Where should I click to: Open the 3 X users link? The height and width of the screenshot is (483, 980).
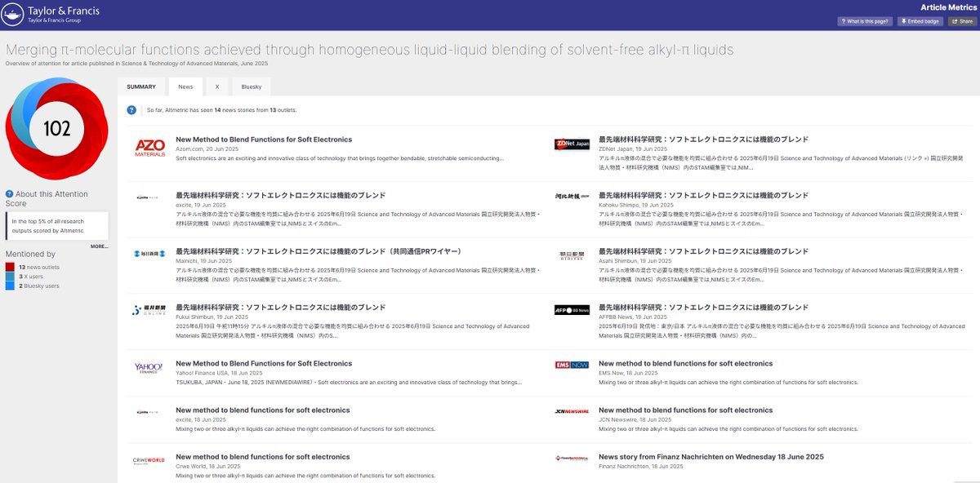click(x=33, y=277)
